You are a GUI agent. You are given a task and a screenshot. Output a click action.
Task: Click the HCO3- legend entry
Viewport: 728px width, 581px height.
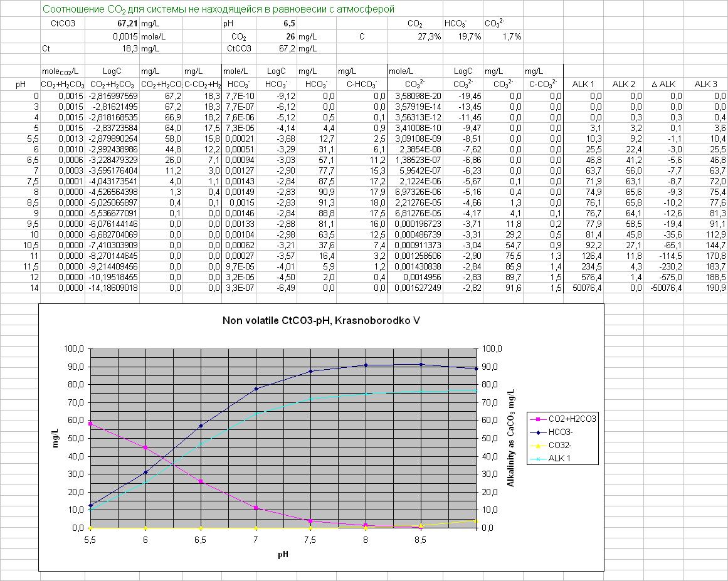point(561,432)
